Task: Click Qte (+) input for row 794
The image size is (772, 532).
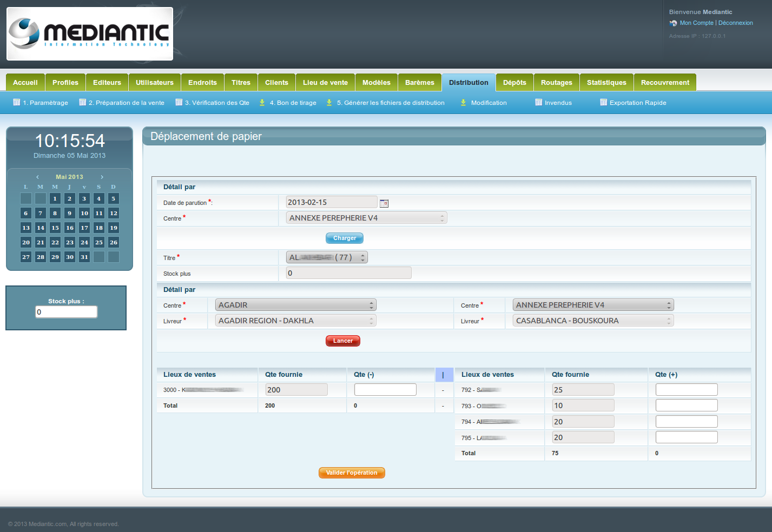Action: pyautogui.click(x=687, y=421)
